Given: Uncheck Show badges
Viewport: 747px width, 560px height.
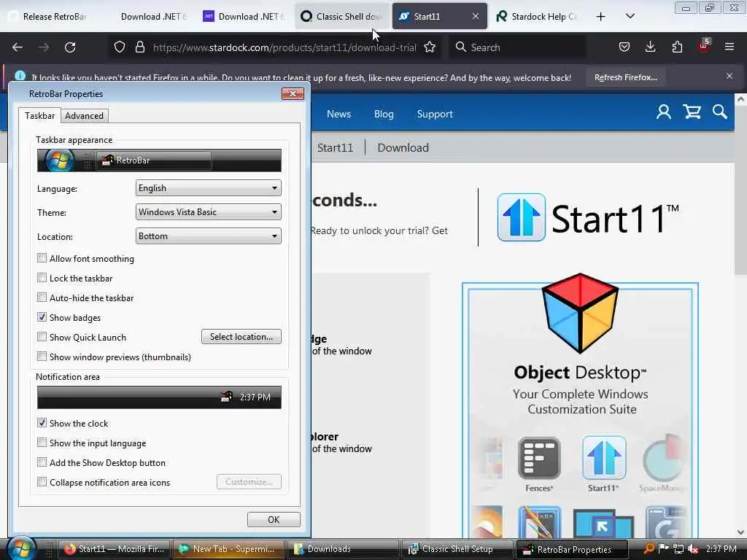Looking at the screenshot, I should [42, 317].
